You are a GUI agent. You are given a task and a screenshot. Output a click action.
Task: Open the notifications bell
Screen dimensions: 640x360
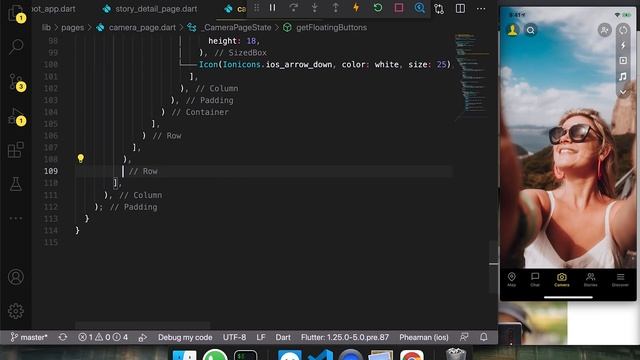pos(484,337)
